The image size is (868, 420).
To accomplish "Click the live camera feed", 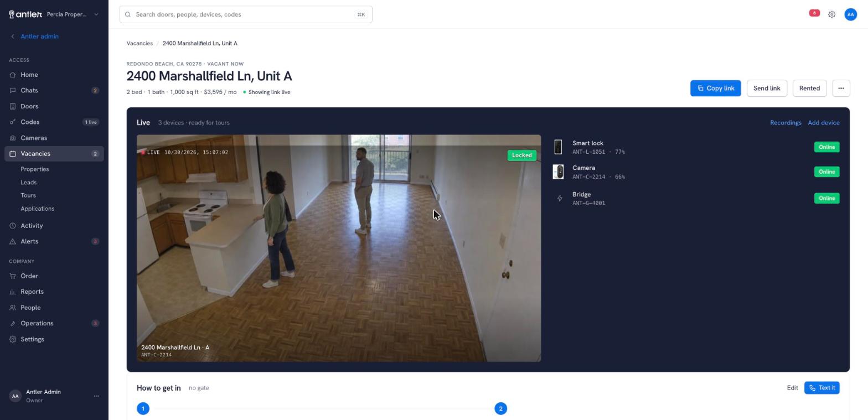I will 339,248.
